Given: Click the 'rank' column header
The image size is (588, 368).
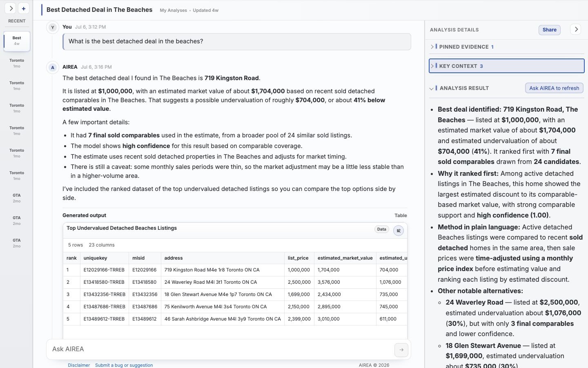Looking at the screenshot, I should coord(71,258).
